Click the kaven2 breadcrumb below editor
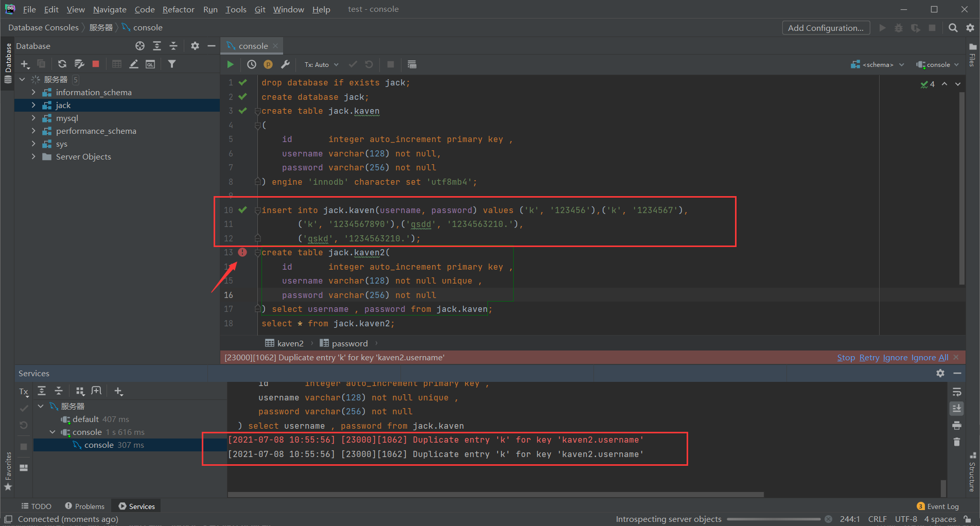Viewport: 980px width, 526px height. click(284, 343)
